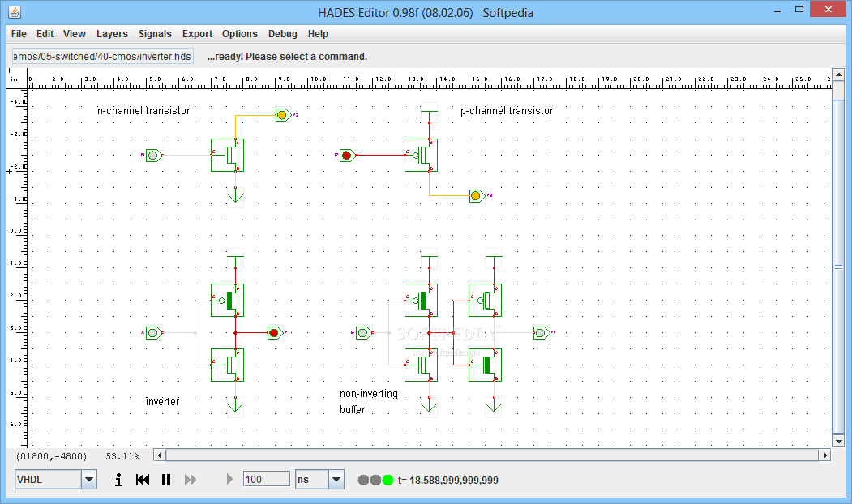The width and height of the screenshot is (852, 504).
Task: Open the VHDL simulator dropdown
Action: [x=89, y=480]
